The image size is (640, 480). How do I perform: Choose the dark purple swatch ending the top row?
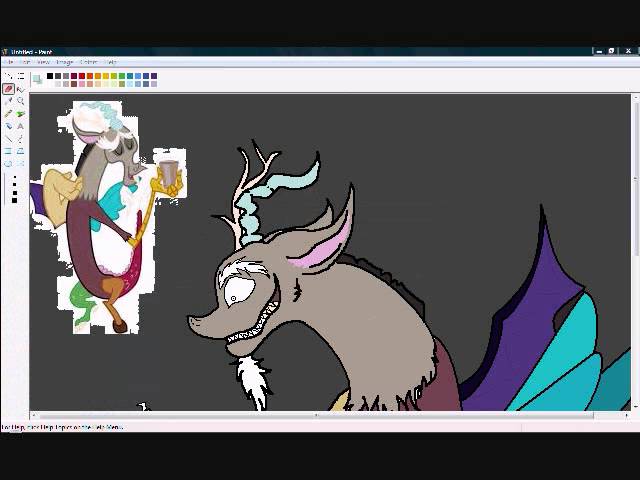coord(154,76)
